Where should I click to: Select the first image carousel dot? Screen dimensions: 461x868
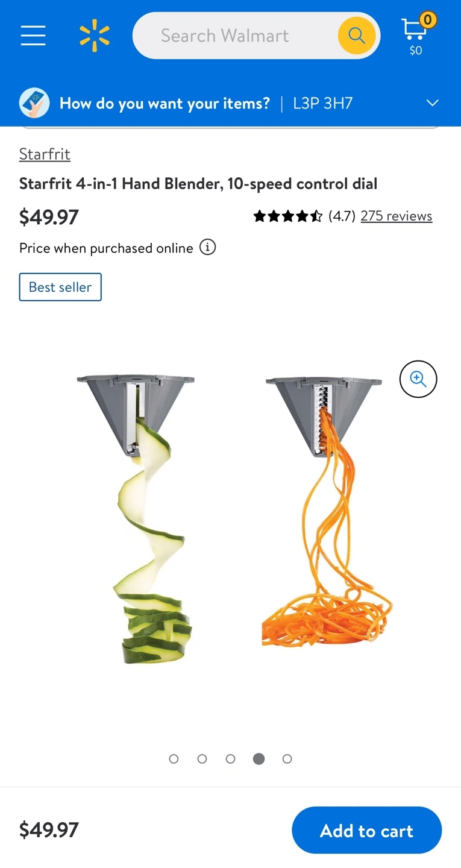[174, 759]
